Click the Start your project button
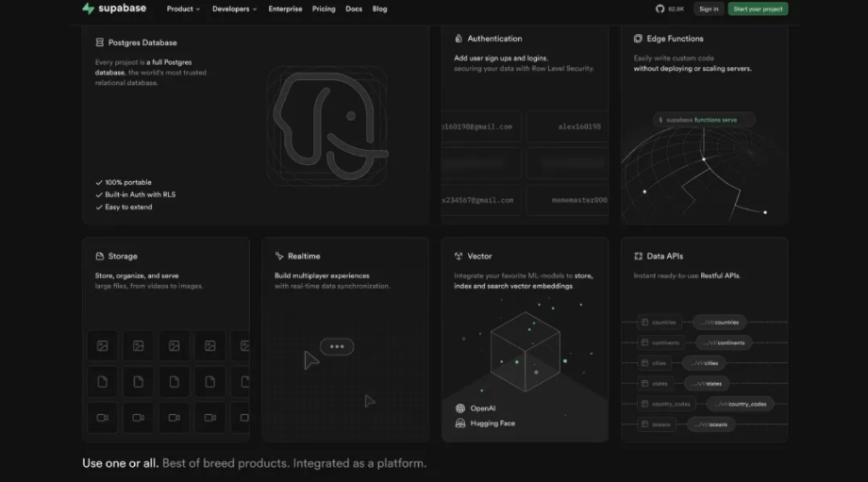 click(759, 8)
